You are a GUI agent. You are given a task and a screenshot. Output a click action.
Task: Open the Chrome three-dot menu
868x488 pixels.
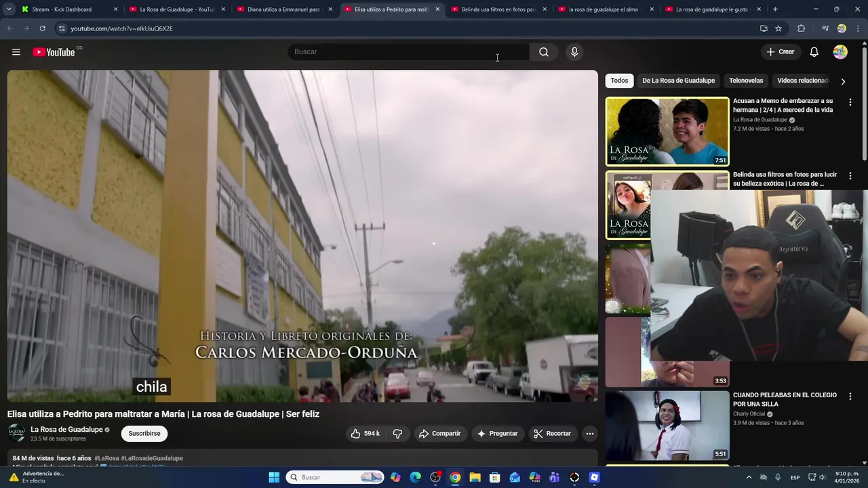[858, 28]
